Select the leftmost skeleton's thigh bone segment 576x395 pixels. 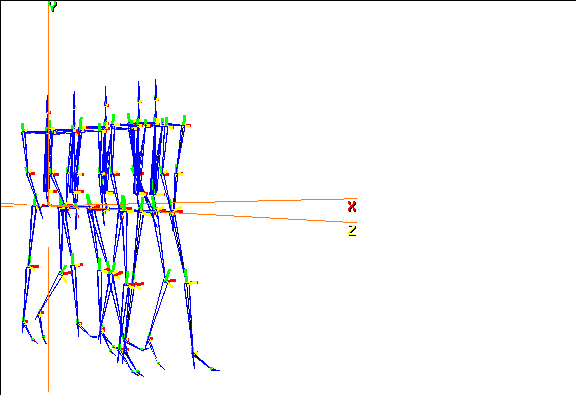click(32, 235)
